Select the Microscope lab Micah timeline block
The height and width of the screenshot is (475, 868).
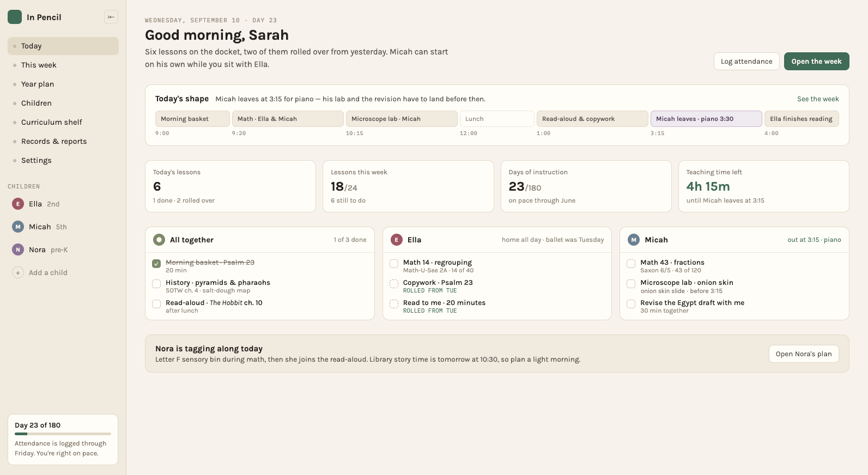[402, 119]
